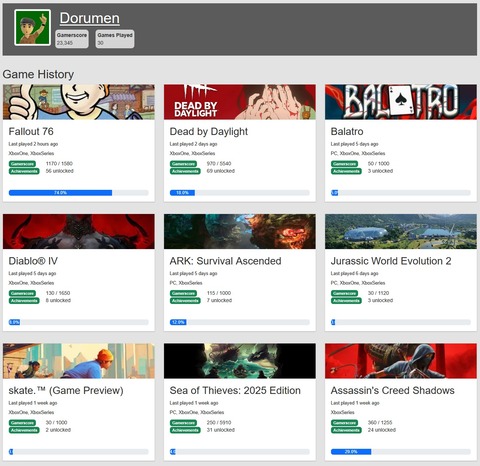Click the Jurassic World Evolution 2 title
This screenshot has width=480, height=466.
(391, 261)
